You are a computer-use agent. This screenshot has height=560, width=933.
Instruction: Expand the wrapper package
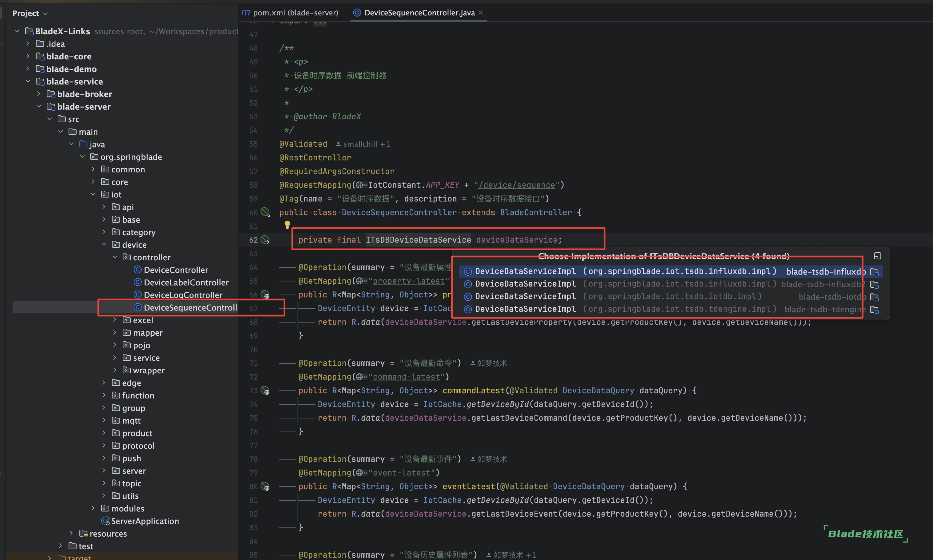point(115,370)
